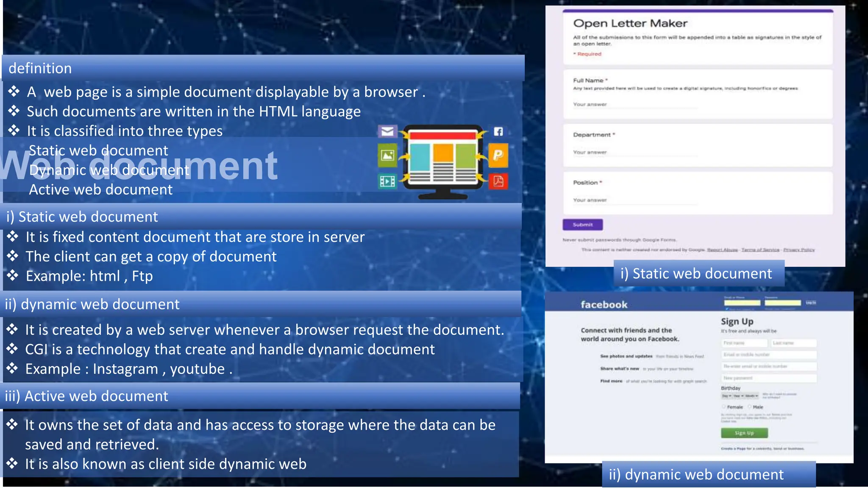Screen dimensions: 868x488
Task: Click the green picture image icon
Action: coord(387,155)
